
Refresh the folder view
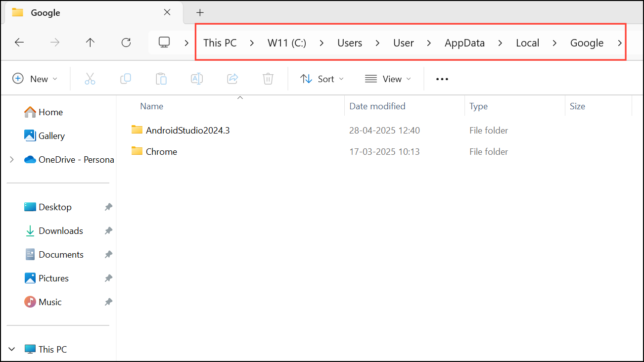click(126, 43)
